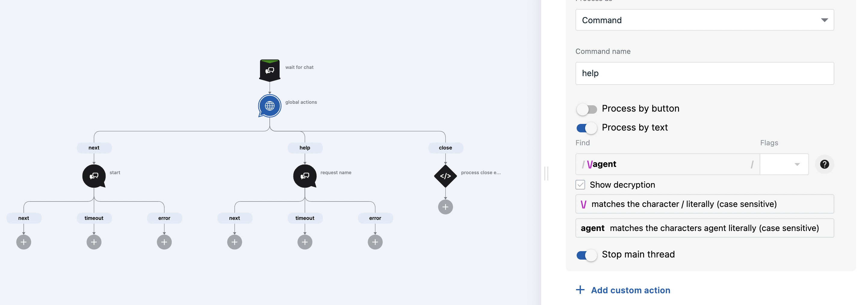
Task: Click the plus icon beside Add custom action
Action: (x=580, y=290)
